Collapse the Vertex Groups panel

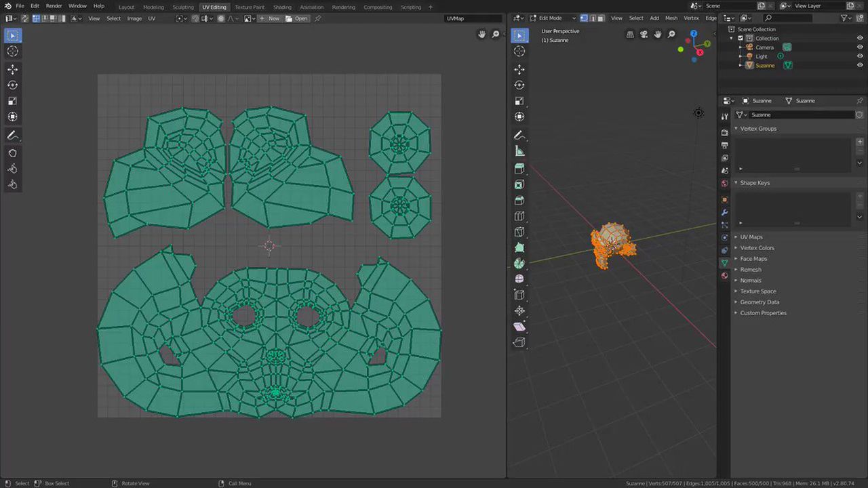click(758, 128)
